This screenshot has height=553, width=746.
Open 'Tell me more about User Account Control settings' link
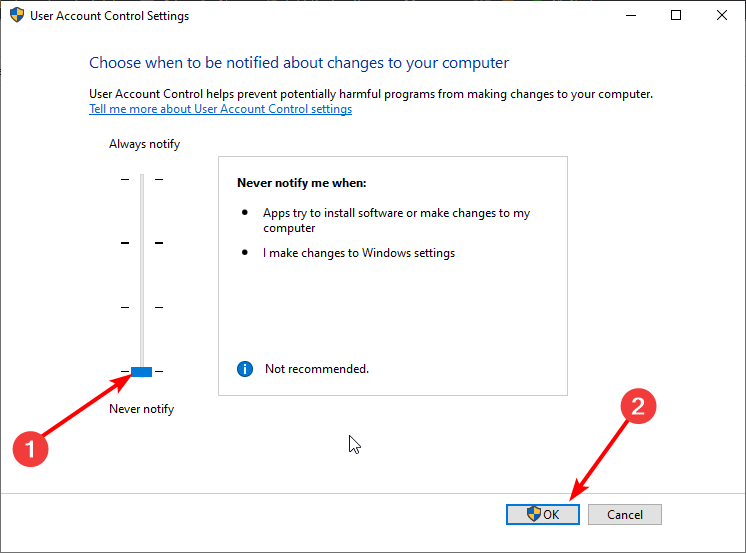point(220,109)
